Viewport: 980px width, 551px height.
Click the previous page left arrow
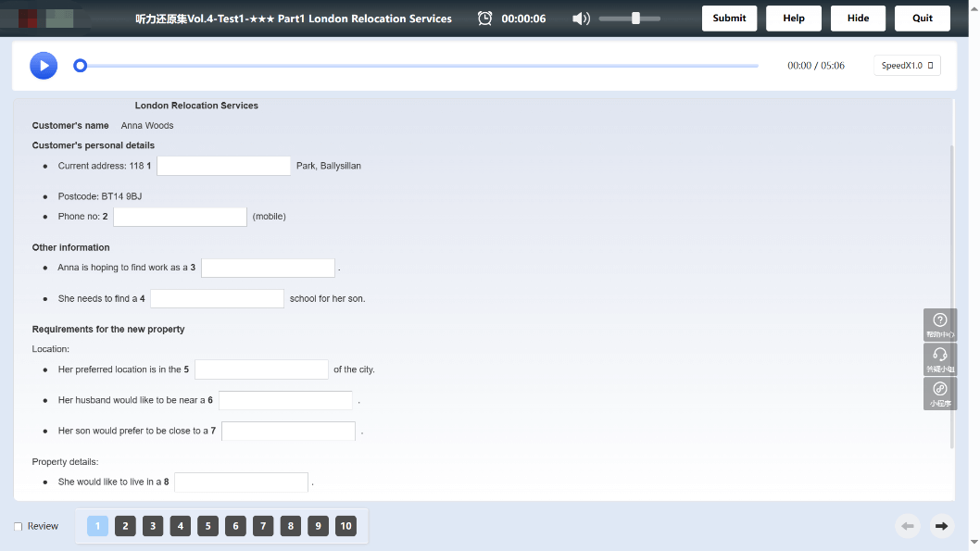(x=908, y=526)
